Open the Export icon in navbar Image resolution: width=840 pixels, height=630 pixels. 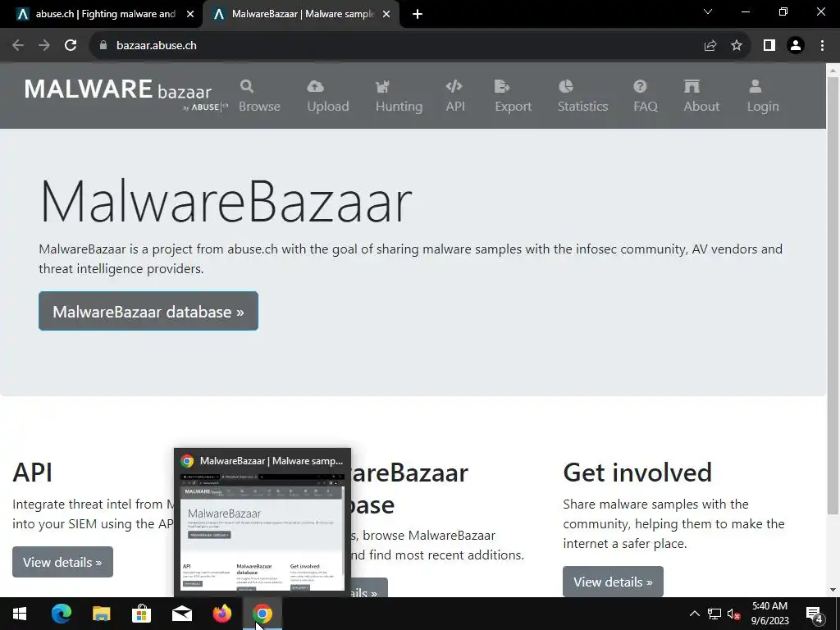(x=501, y=85)
